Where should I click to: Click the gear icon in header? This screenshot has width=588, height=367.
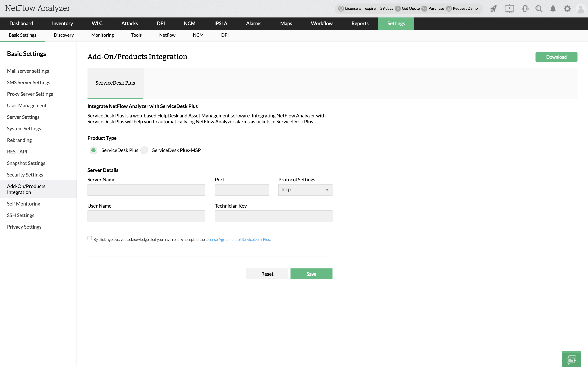coord(567,9)
